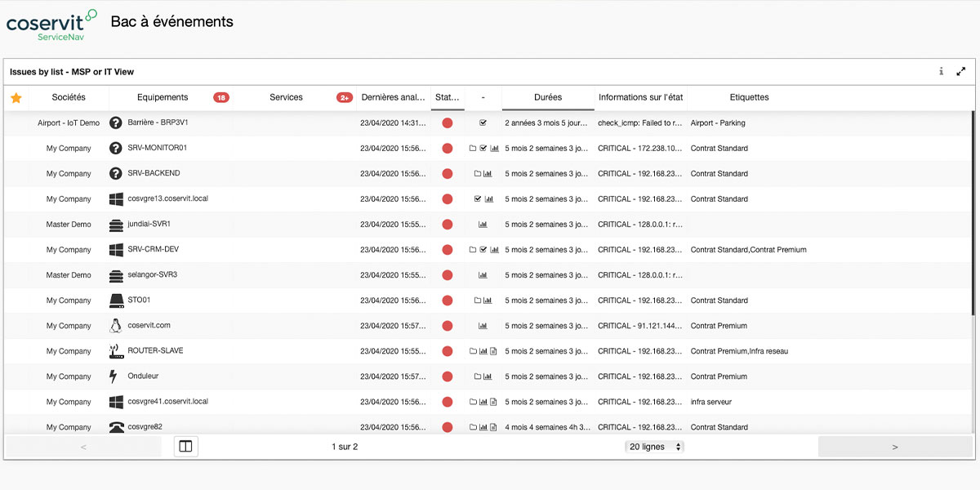Screen dimensions: 980x490
Task: Click Contrat Standard,Contrat Premium tag cell
Action: (x=749, y=250)
